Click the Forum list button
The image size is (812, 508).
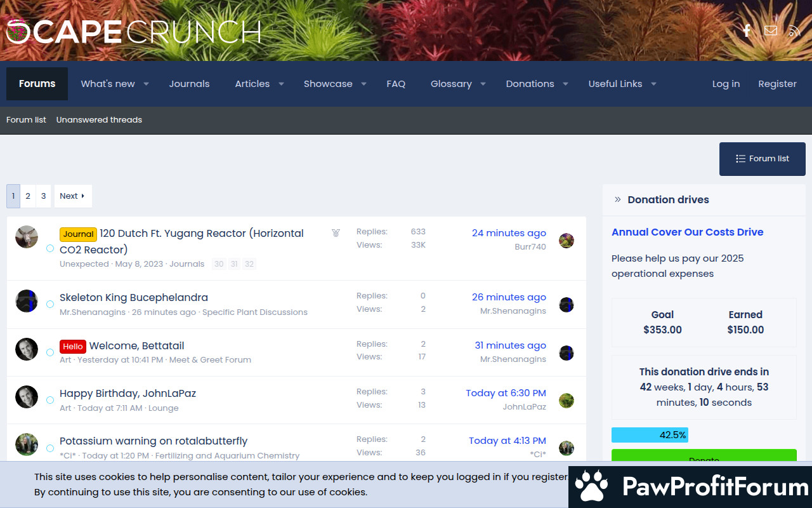pyautogui.click(x=762, y=159)
